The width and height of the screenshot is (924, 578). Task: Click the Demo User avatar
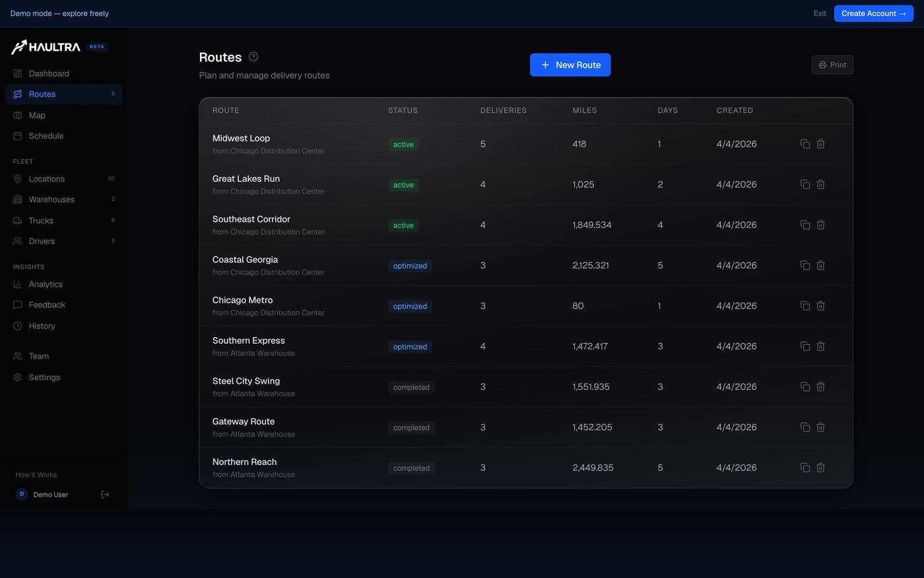click(22, 494)
